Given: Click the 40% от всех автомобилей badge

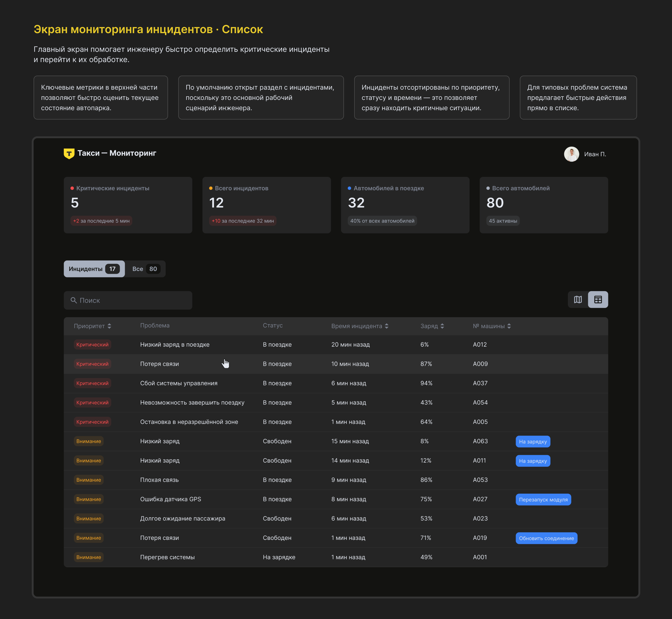Looking at the screenshot, I should pyautogui.click(x=382, y=221).
